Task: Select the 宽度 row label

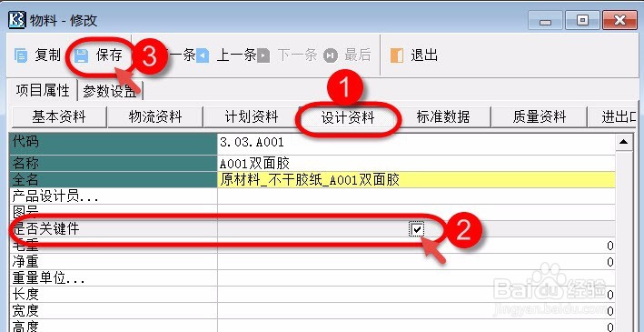Action: (x=114, y=311)
